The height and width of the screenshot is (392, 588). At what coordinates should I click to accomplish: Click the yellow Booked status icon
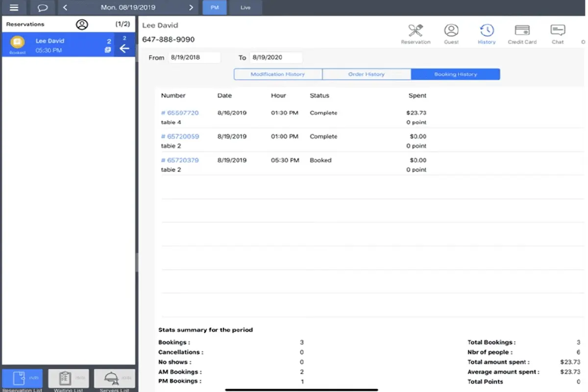click(x=18, y=43)
